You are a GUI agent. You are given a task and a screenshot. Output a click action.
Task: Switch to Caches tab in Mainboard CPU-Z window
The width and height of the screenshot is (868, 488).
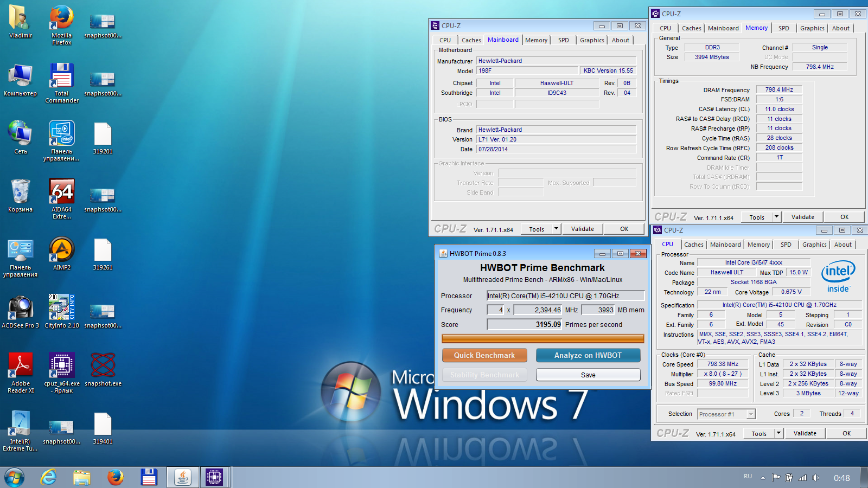[471, 40]
